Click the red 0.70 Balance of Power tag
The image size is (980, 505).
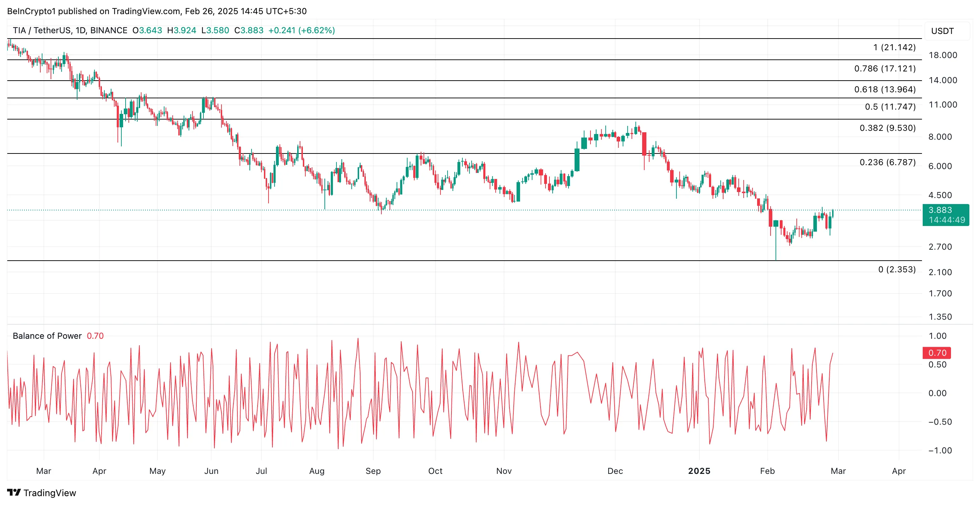pos(936,353)
